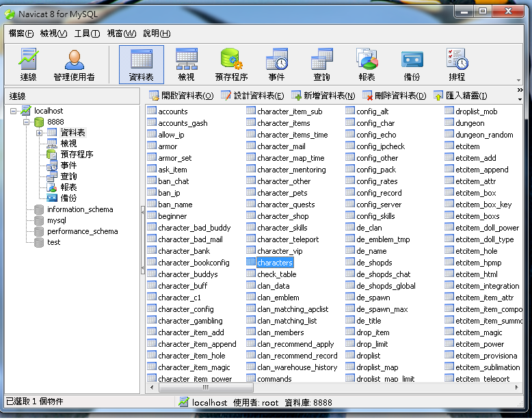Select the etcitem_magic table
The image size is (532, 420).
(x=479, y=332)
